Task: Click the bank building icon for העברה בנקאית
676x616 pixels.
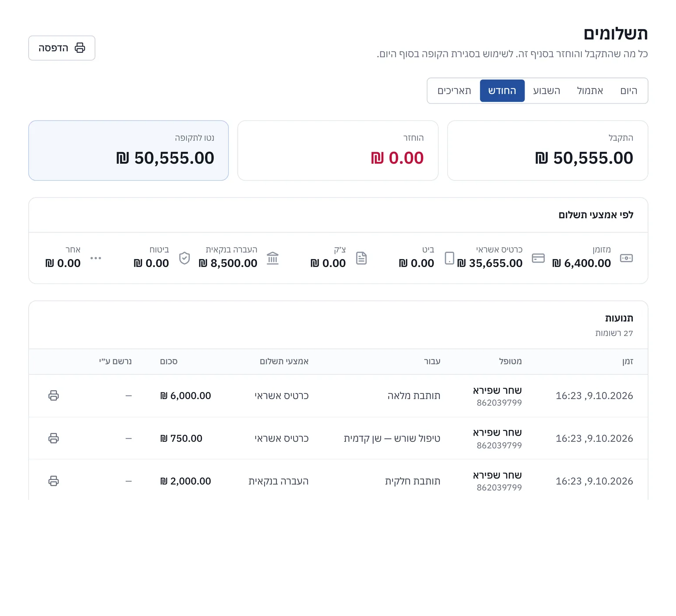Action: pos(273,258)
